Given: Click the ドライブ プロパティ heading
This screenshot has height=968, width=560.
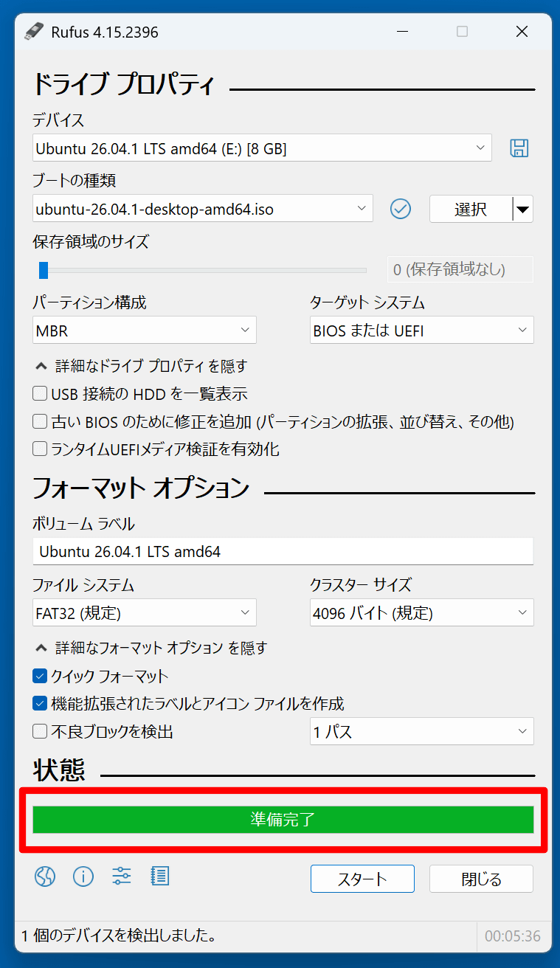Looking at the screenshot, I should click(x=124, y=84).
